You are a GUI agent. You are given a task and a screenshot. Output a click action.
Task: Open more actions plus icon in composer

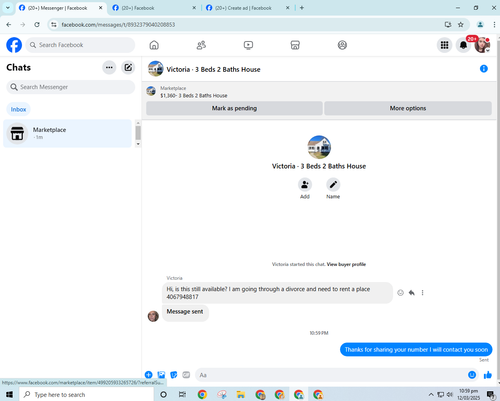tap(149, 375)
